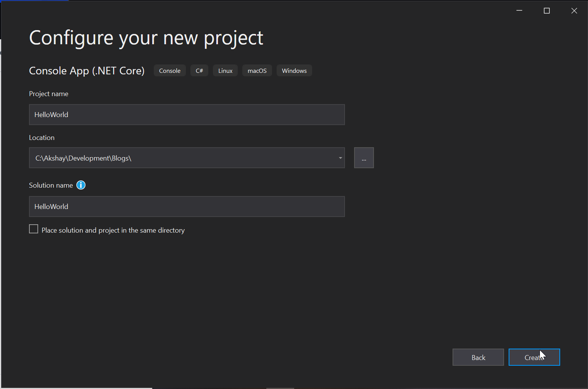Click inside the Project name field
The height and width of the screenshot is (389, 588).
187,114
